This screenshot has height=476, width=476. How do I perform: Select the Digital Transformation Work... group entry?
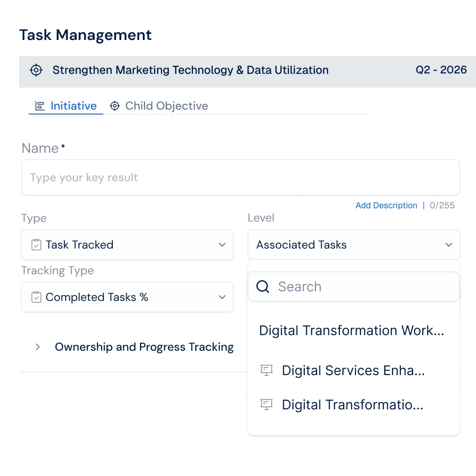[x=352, y=331]
